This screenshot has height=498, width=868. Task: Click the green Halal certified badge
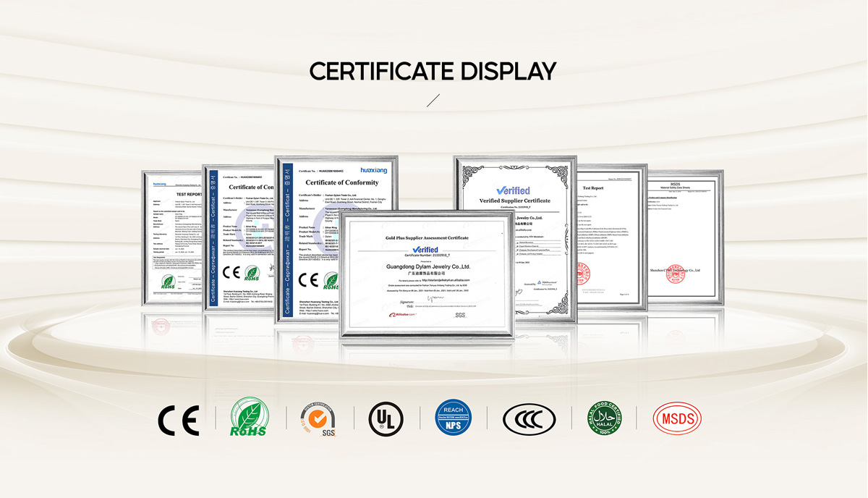tap(605, 418)
